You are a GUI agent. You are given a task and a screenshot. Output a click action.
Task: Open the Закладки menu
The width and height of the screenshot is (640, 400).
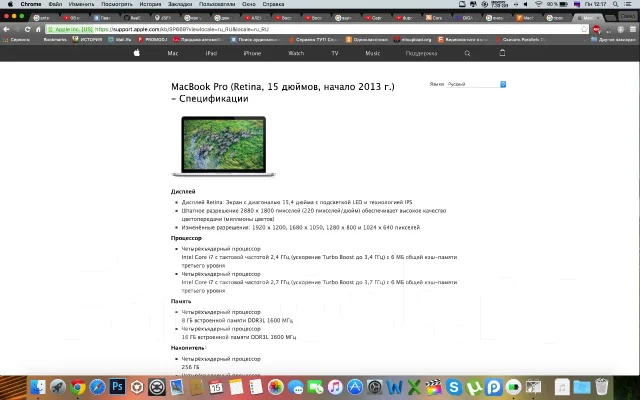(x=180, y=4)
